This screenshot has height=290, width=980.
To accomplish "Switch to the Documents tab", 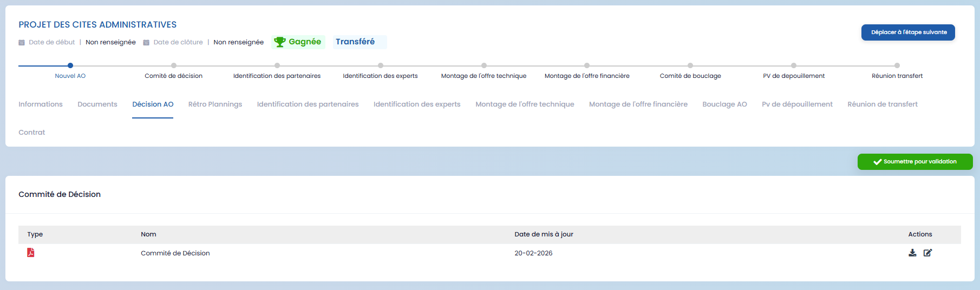I will point(97,104).
